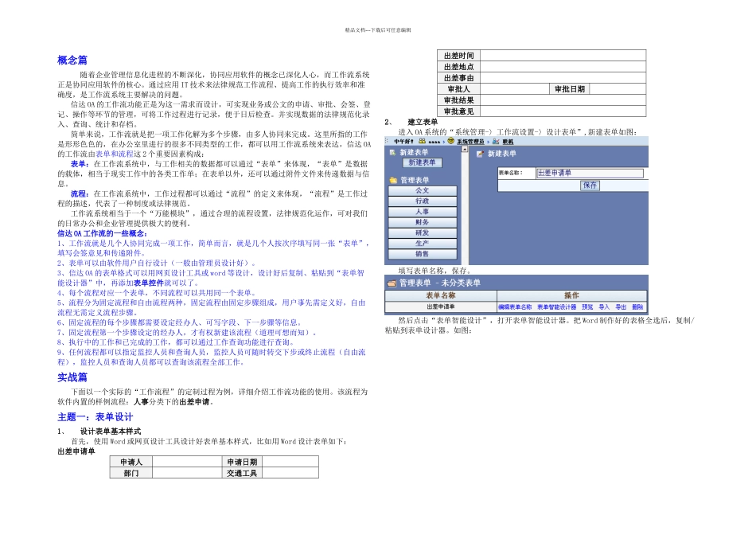Click the 审批日期 table cell
Viewport: 756px width, 535px height.
tap(570, 89)
